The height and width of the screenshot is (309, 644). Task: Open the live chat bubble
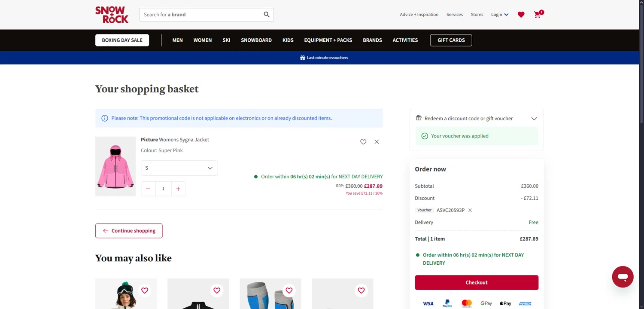point(623,277)
